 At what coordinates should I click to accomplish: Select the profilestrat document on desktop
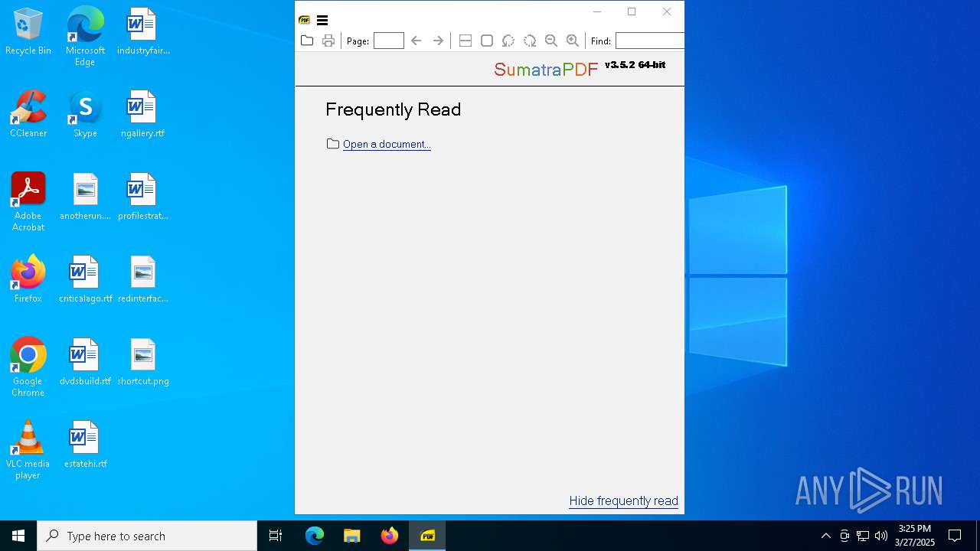(x=142, y=197)
